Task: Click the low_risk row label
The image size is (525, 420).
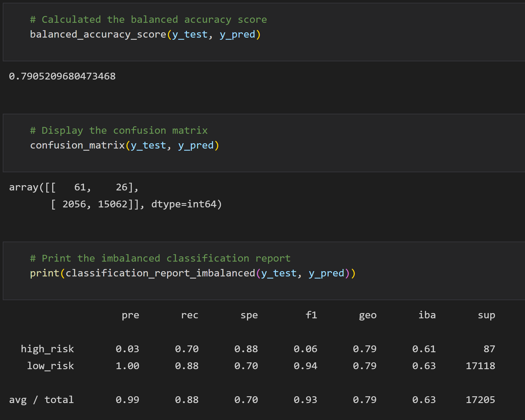Action: click(x=51, y=366)
